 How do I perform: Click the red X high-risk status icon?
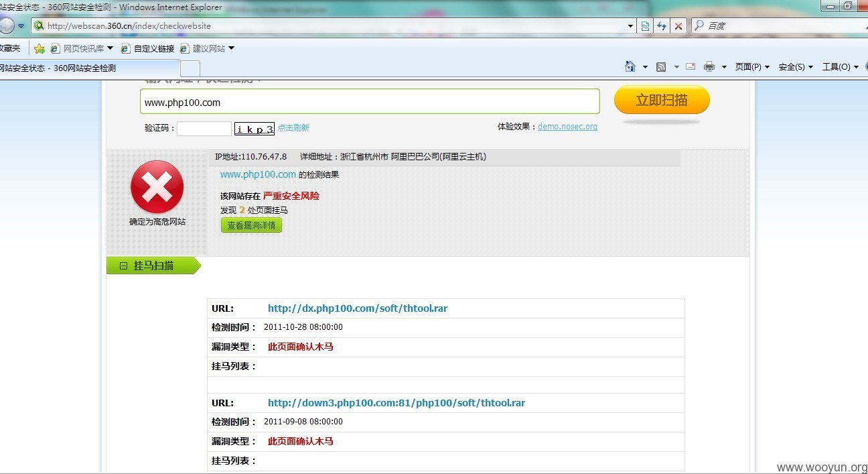(x=157, y=186)
